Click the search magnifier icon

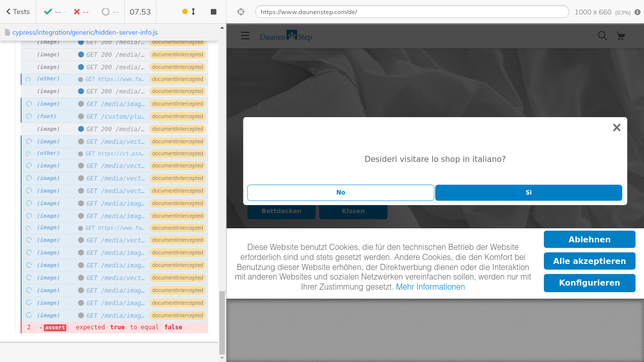point(602,36)
